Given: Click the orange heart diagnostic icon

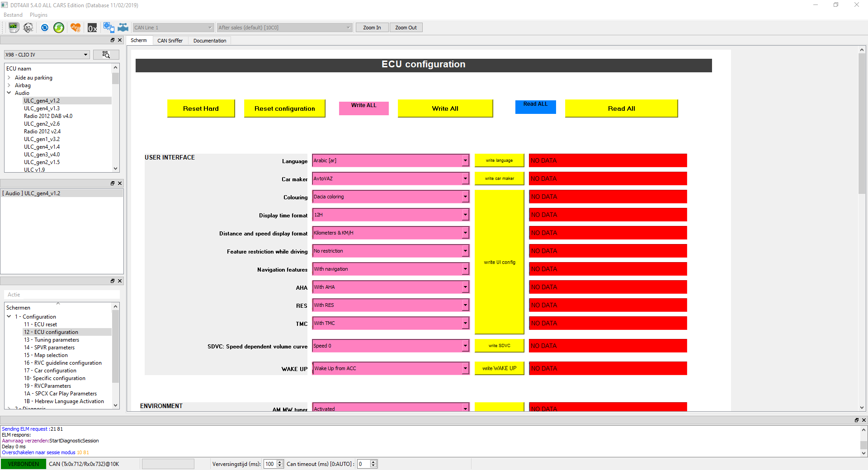Looking at the screenshot, I should tap(75, 28).
